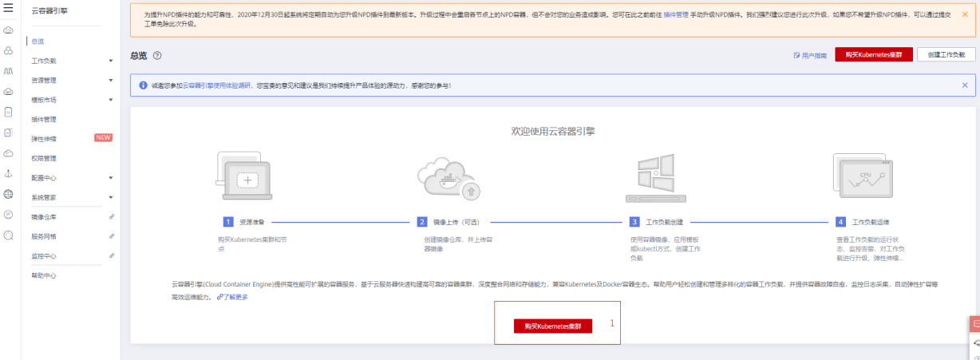Click the help question mark beside 总览
The image size is (980, 360).
coord(157,56)
